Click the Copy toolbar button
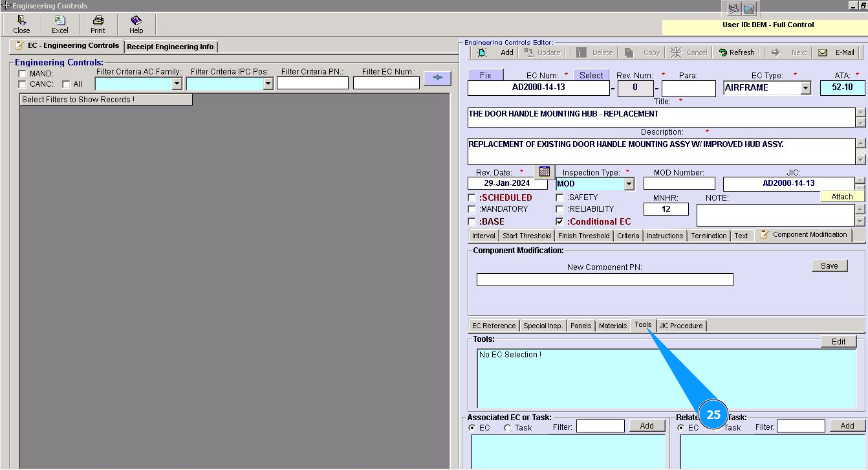Screen dimensions: 868x470 pos(643,52)
